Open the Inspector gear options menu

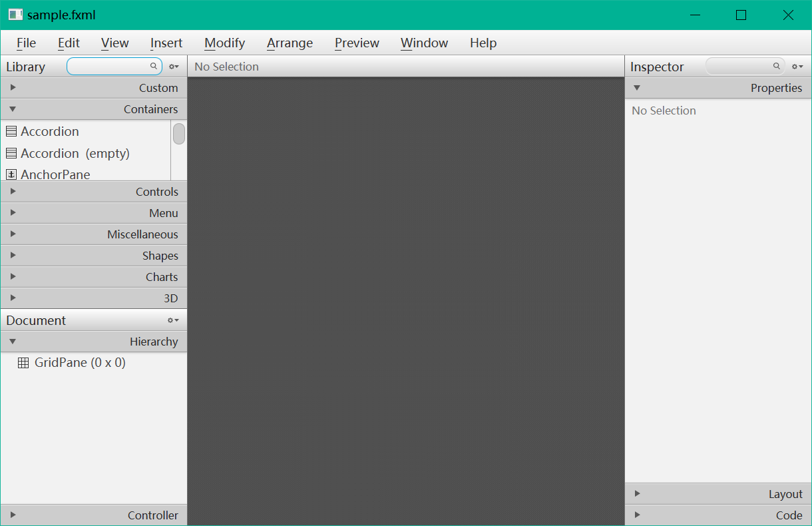[797, 67]
